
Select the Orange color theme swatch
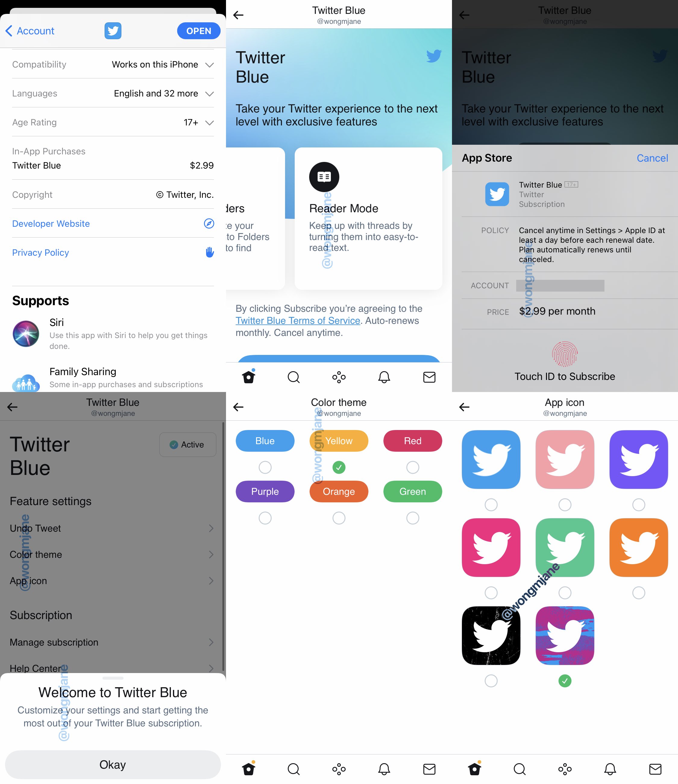(x=338, y=491)
